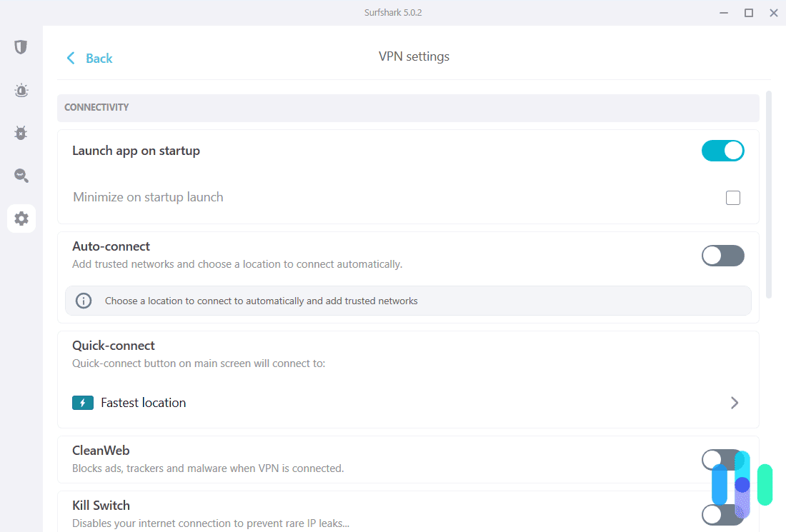Open the Antivirus bug icon in sidebar

pyautogui.click(x=21, y=133)
